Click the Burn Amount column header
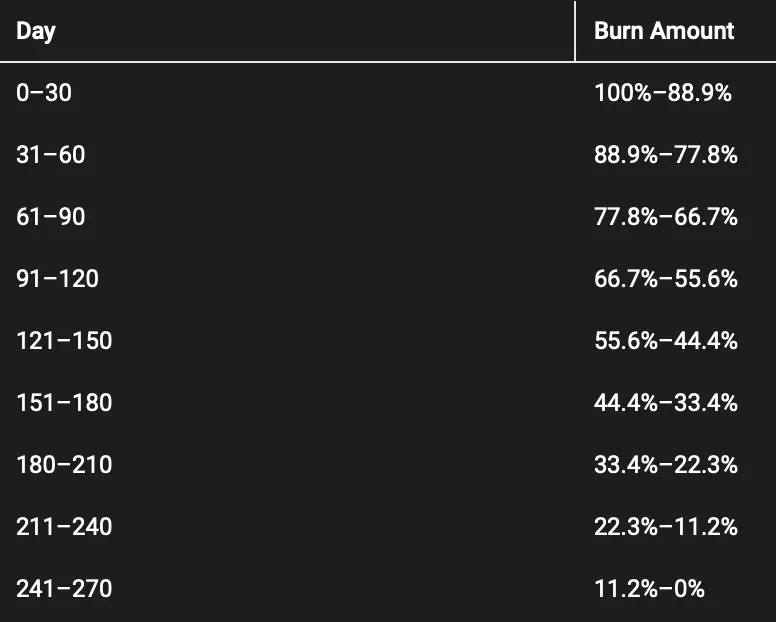The height and width of the screenshot is (622, 776). point(664,31)
